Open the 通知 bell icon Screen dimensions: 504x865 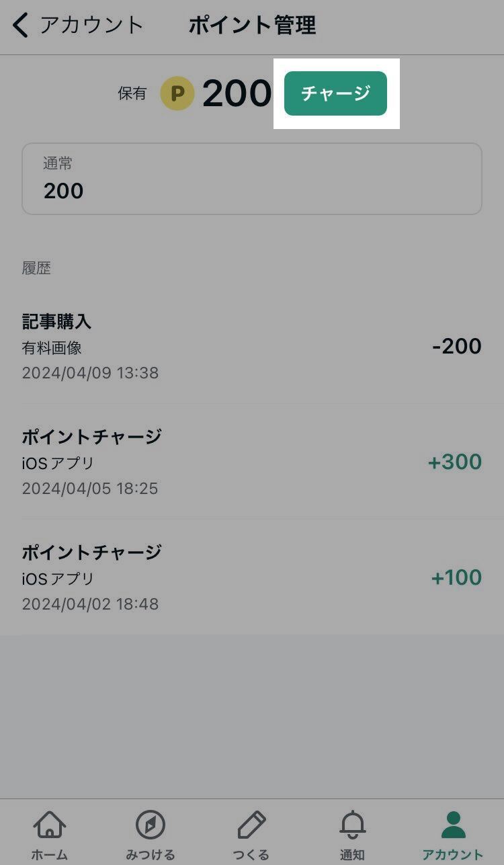352,825
